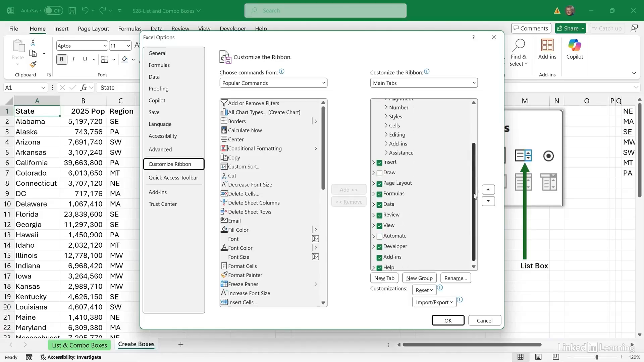Screen dimensions: 644x362
Task: Select the General options category
Action: click(157, 53)
